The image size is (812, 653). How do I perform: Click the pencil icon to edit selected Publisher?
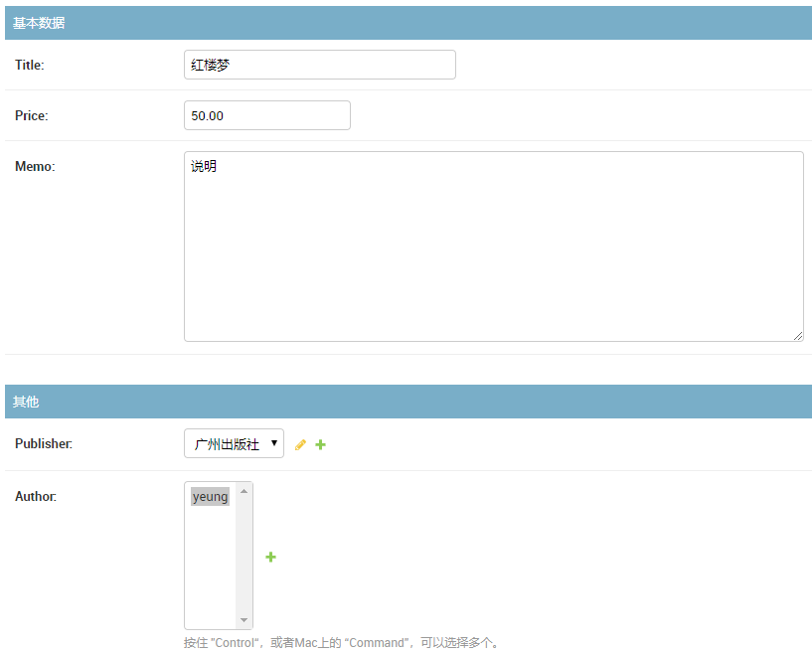click(300, 445)
